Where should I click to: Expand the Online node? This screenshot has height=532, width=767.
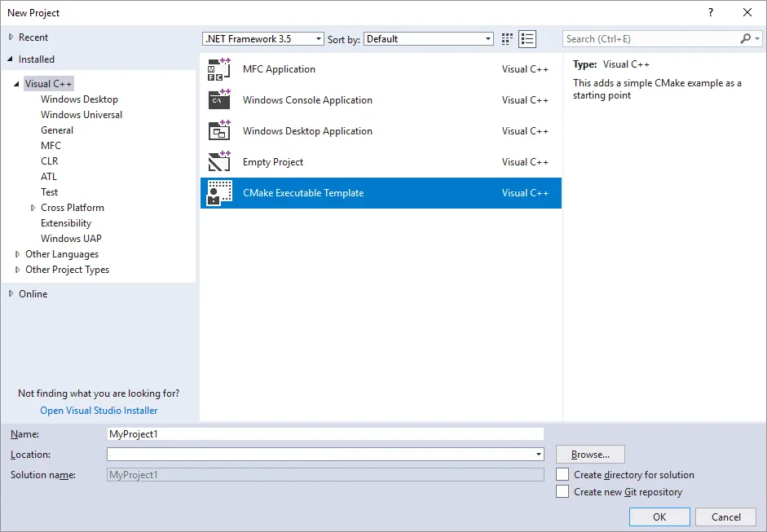coord(11,294)
